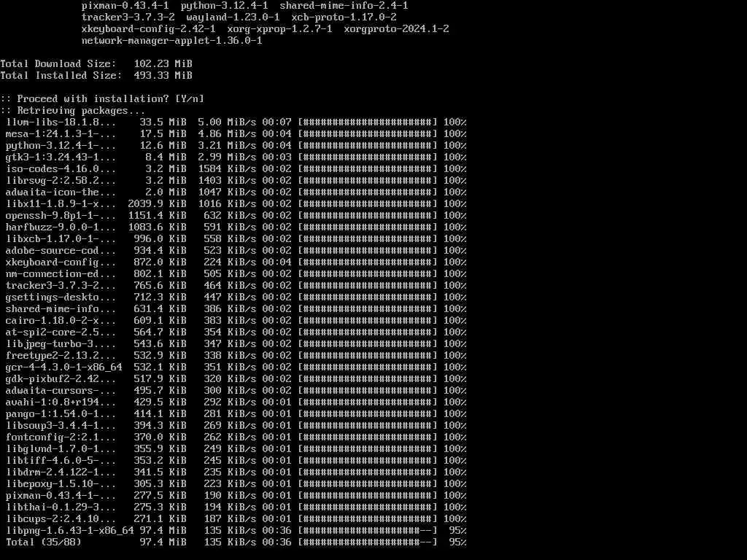Click the llvm-libs-18.1.8 package row
This screenshot has width=747, height=560.
point(236,122)
